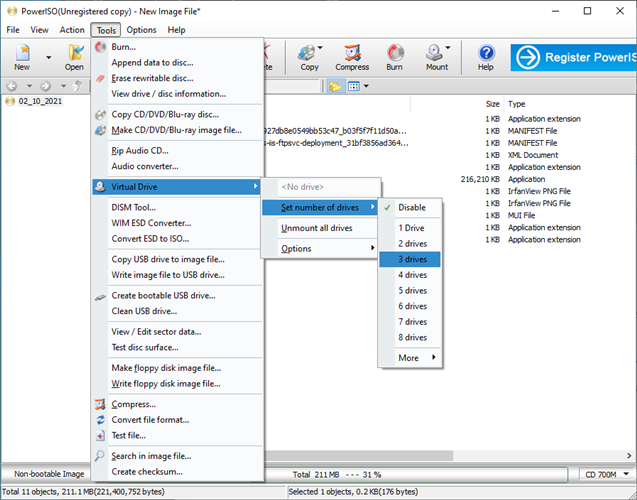Click the Mount drive toolbar icon
The image size is (637, 500).
click(x=437, y=57)
